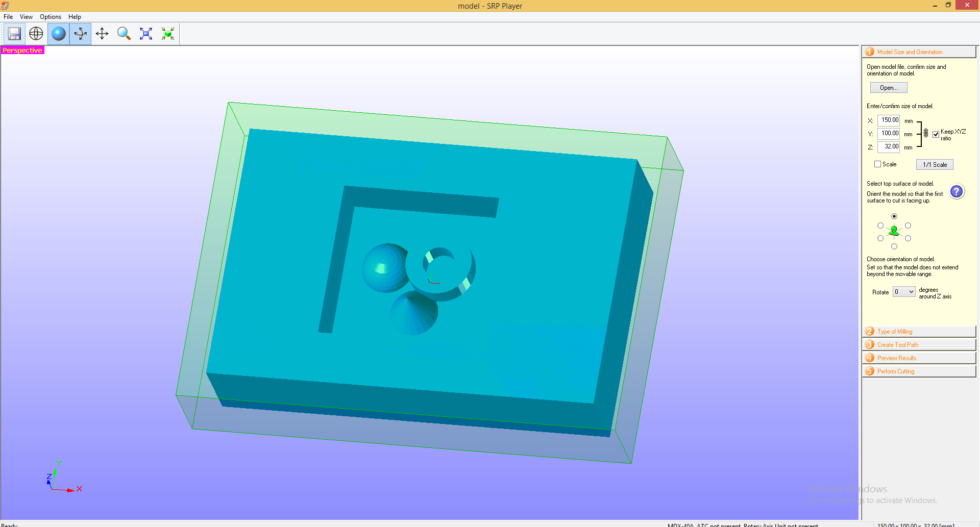Select the lower-right surface radio button

(908, 238)
